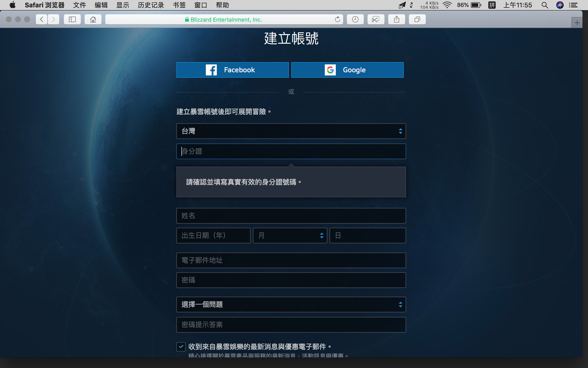Click the menu bar clock 上午11:55

coord(517,5)
